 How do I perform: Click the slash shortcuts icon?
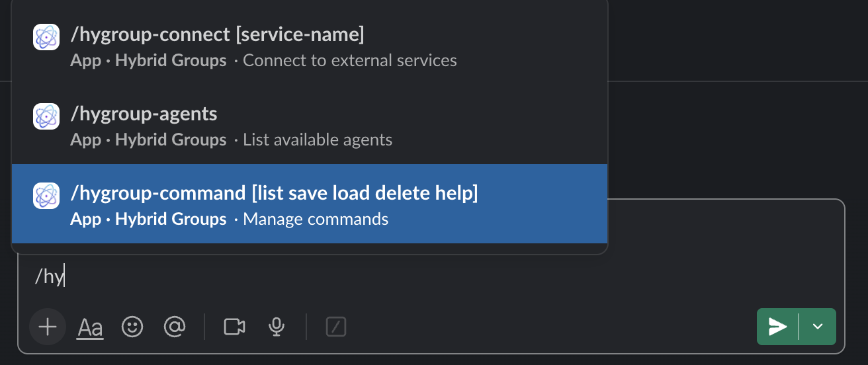pyautogui.click(x=336, y=327)
